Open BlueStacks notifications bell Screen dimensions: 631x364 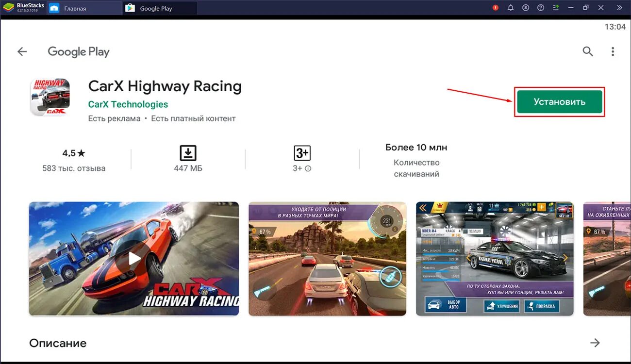(x=511, y=8)
